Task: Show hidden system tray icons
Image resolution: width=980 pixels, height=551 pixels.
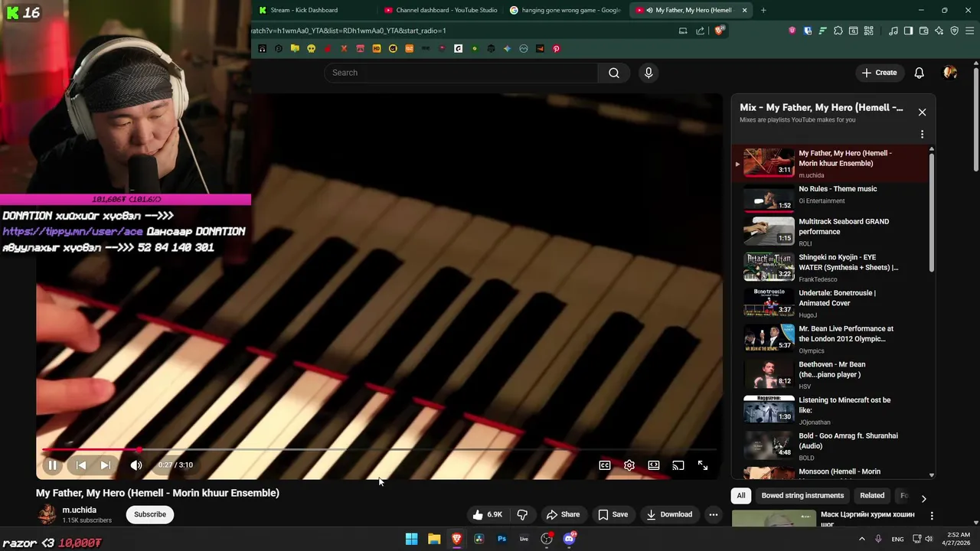Action: tap(861, 539)
